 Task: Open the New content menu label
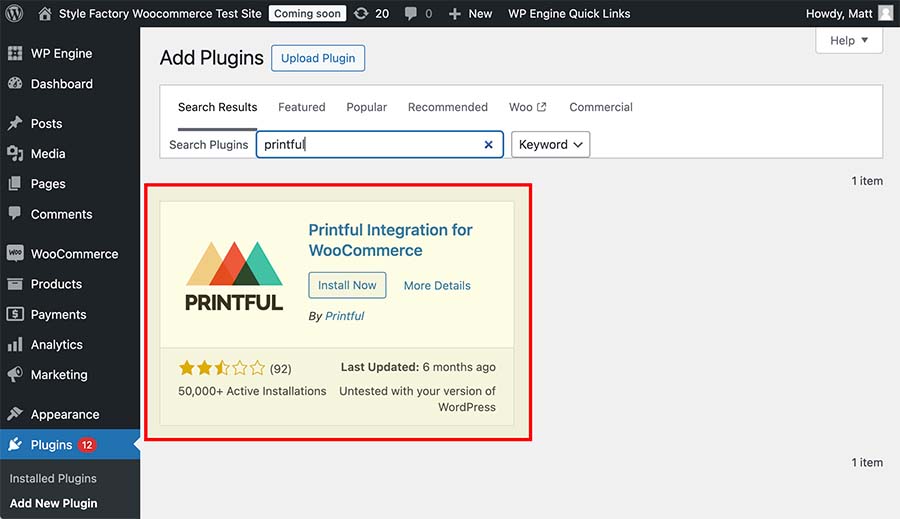point(480,14)
